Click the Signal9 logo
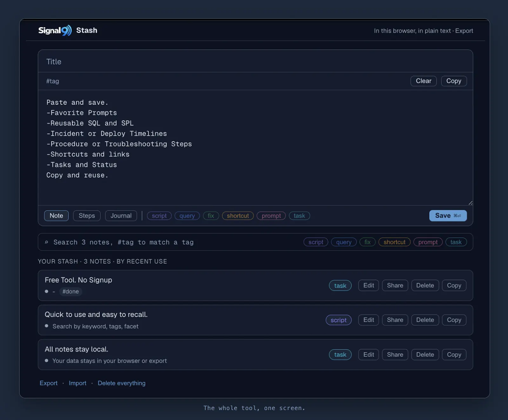Viewport: 508px width, 420px height. coord(55,30)
